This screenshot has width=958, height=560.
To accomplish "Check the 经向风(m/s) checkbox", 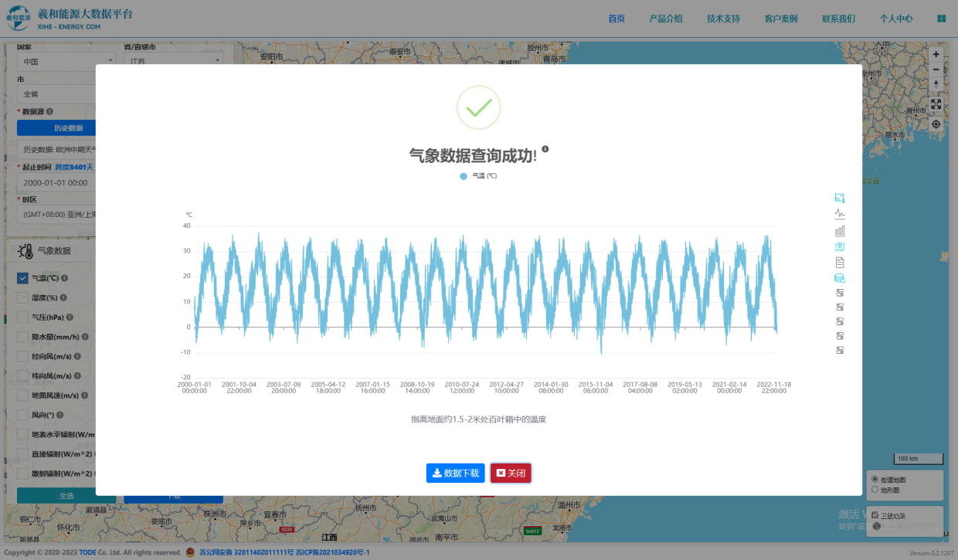I will tap(22, 356).
